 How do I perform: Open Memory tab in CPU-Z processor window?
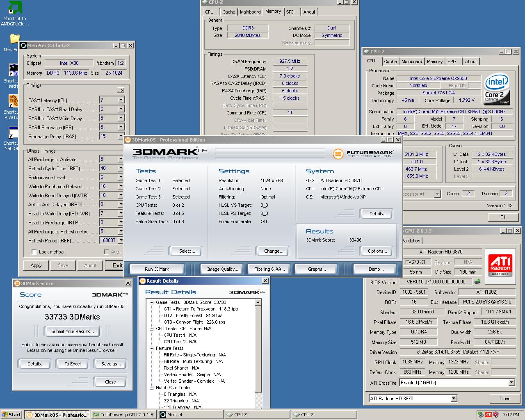click(434, 62)
